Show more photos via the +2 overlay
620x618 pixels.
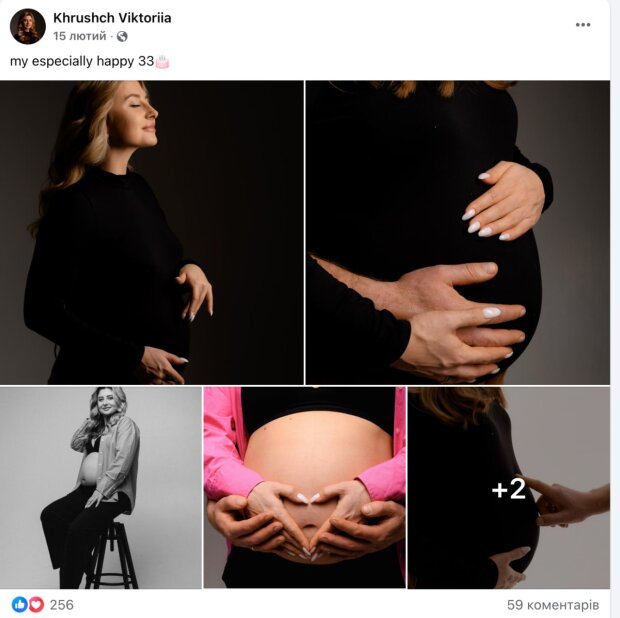point(509,488)
